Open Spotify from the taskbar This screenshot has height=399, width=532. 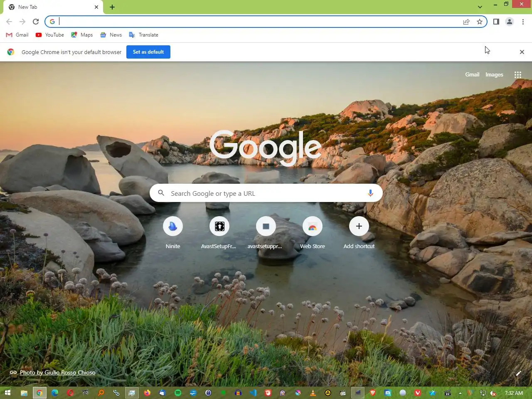178,393
